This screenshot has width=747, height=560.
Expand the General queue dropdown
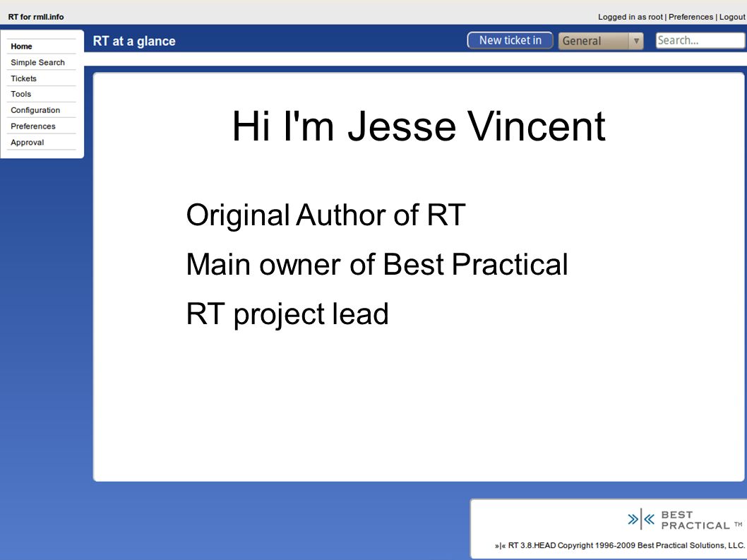click(601, 41)
